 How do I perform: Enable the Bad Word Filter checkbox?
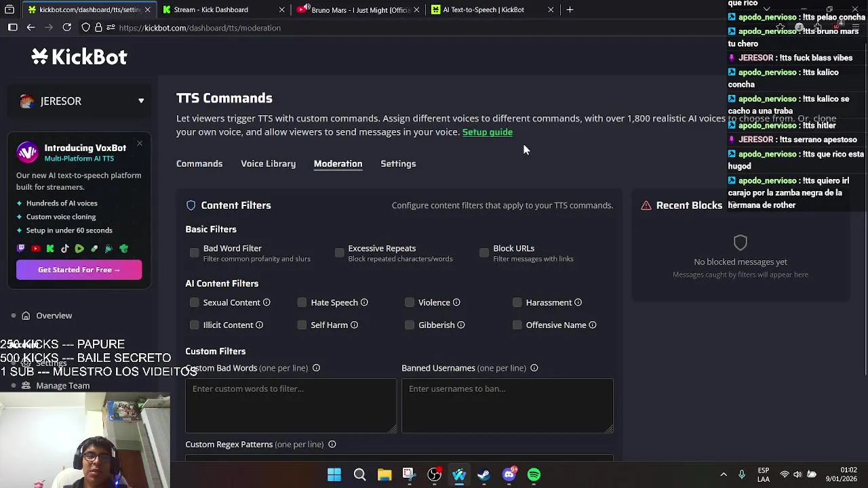195,253
